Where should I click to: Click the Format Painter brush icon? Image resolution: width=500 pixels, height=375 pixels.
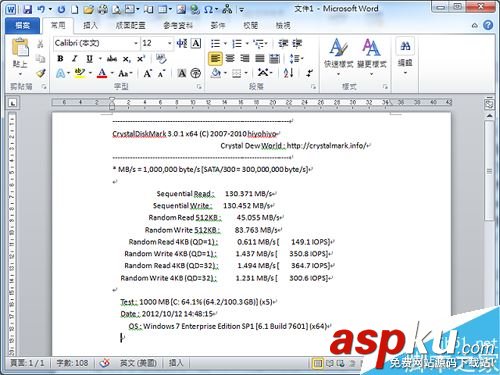coord(41,73)
